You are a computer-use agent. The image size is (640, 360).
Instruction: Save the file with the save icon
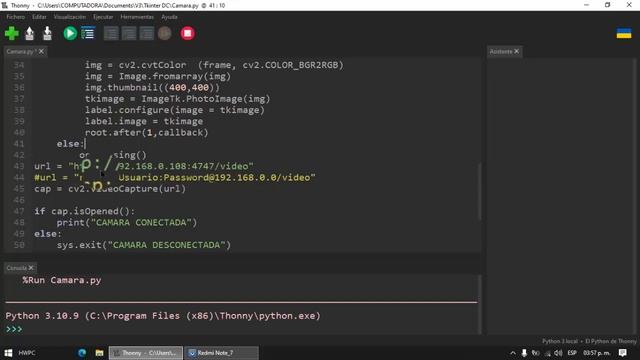point(47,33)
